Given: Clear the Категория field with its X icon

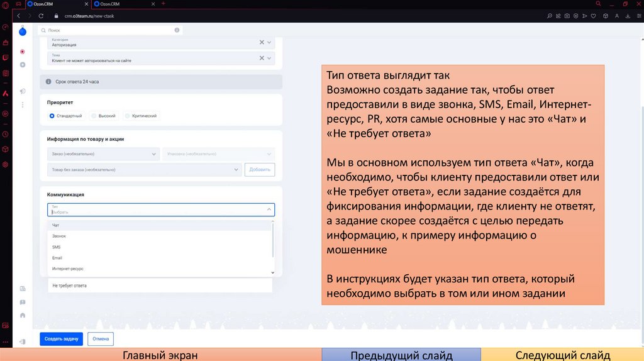Looking at the screenshot, I should coord(262,42).
